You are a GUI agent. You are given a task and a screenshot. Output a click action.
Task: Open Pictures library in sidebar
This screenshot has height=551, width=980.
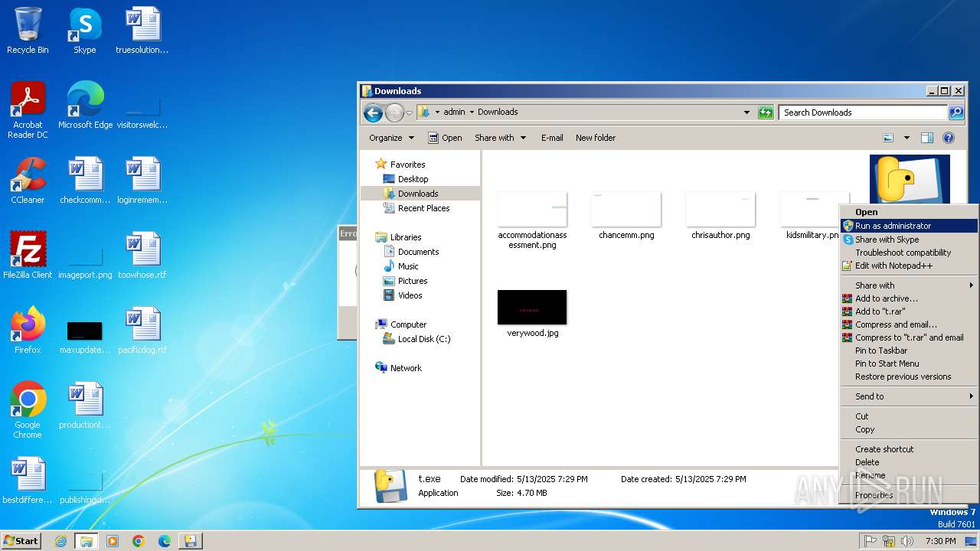[413, 281]
